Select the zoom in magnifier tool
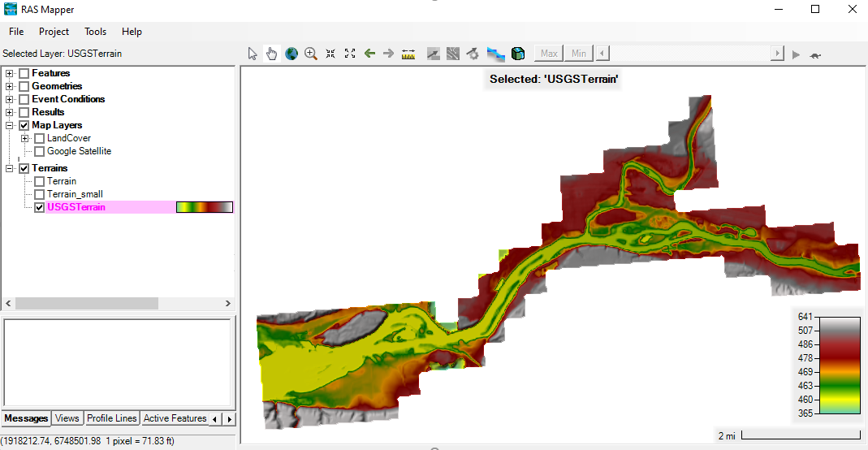This screenshot has width=868, height=450. pyautogui.click(x=311, y=54)
